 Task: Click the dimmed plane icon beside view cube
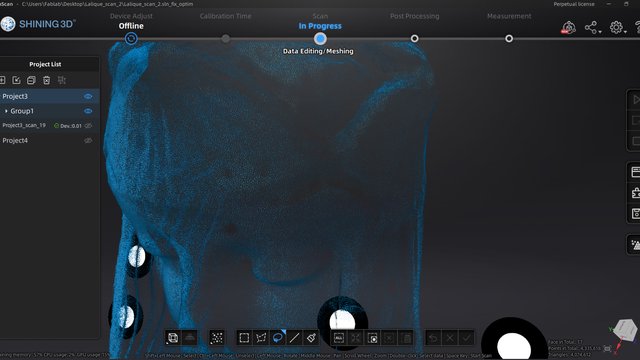189,338
